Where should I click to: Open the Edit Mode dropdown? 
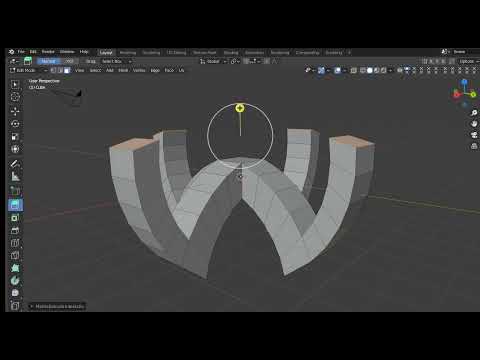(29, 70)
